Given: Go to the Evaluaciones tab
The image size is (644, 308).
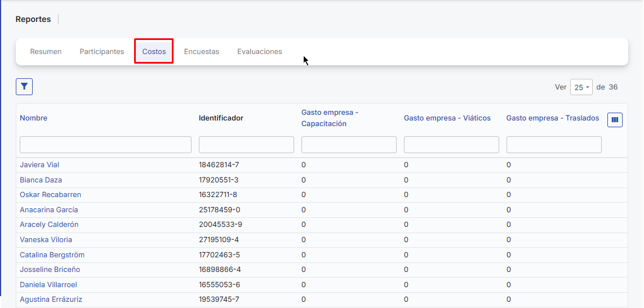Looking at the screenshot, I should click(x=259, y=52).
